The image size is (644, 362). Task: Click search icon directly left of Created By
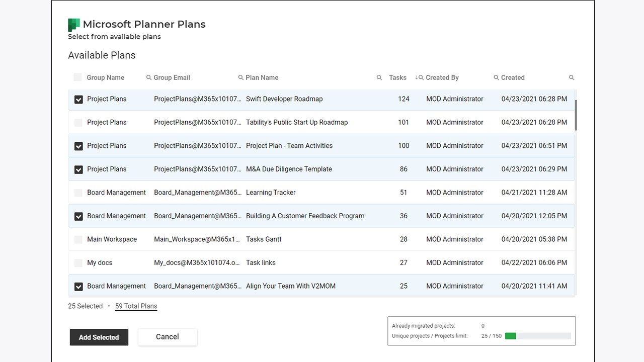421,77
